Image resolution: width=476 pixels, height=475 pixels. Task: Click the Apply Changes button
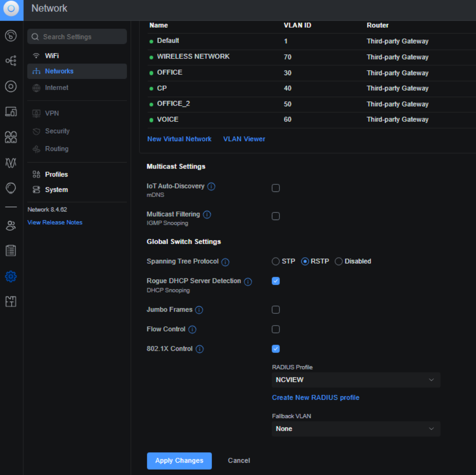pos(179,461)
